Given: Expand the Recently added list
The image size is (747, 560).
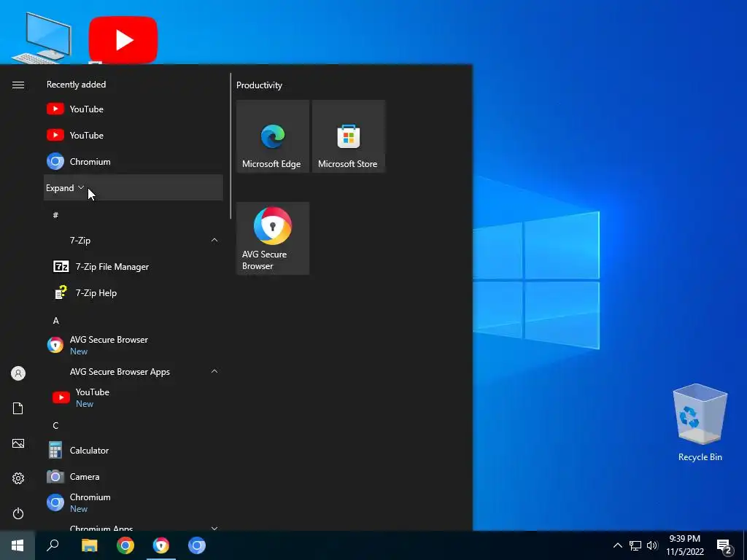Looking at the screenshot, I should click(133, 187).
